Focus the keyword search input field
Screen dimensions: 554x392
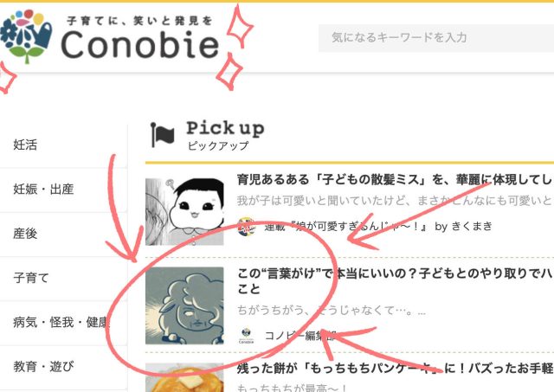(436, 38)
